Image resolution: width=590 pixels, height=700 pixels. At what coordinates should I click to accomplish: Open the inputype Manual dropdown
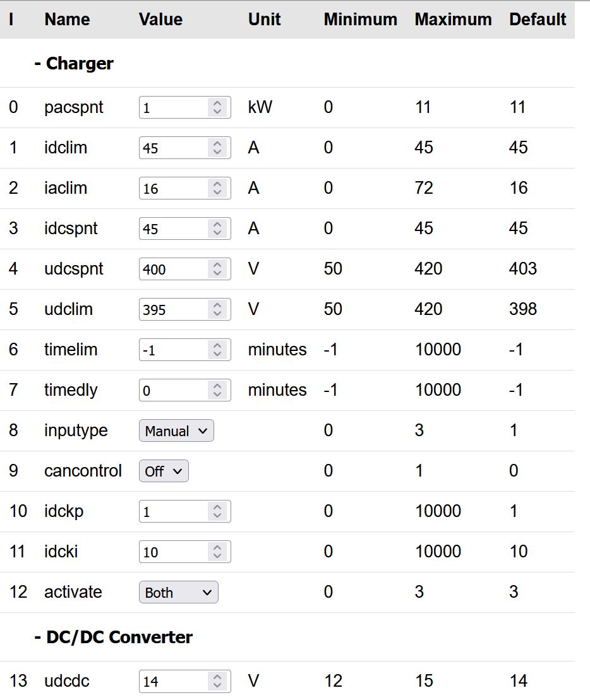coord(176,430)
